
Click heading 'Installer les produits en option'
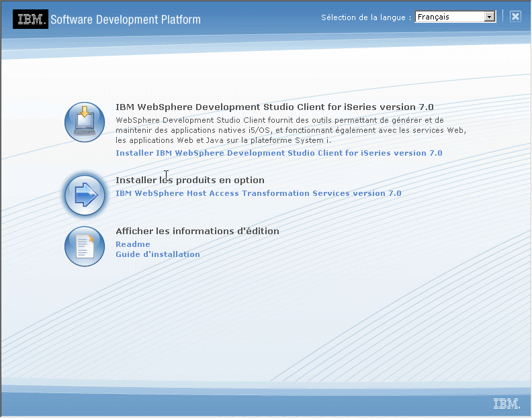click(x=190, y=180)
